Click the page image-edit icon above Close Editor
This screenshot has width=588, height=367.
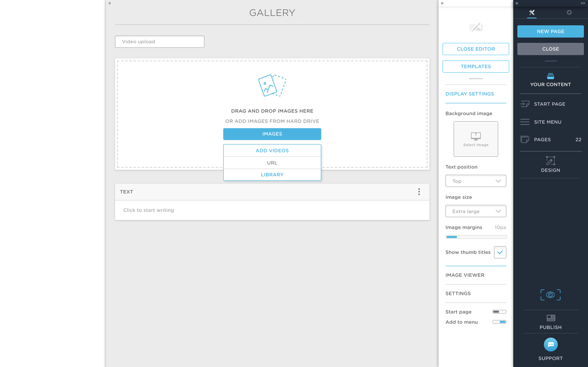coord(476,28)
